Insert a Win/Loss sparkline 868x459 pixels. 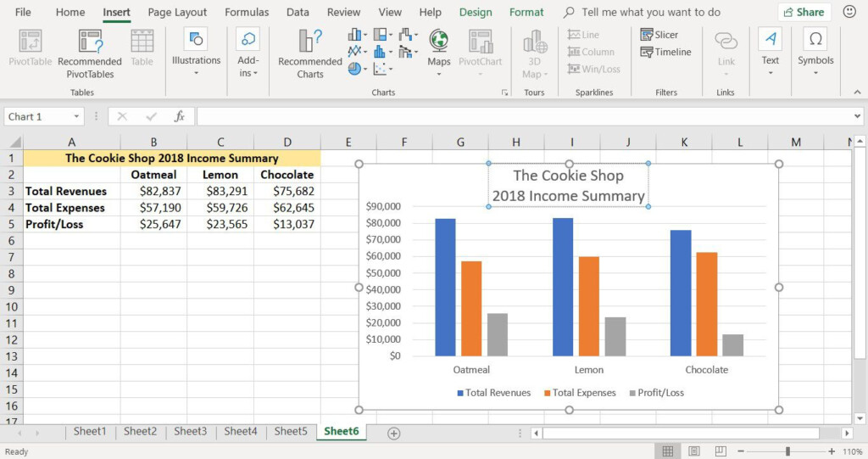(593, 69)
